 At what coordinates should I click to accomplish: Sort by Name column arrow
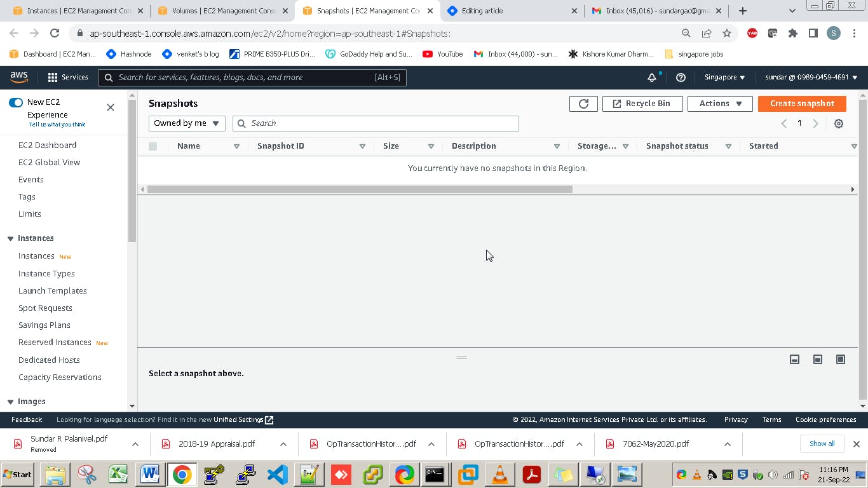click(x=236, y=146)
